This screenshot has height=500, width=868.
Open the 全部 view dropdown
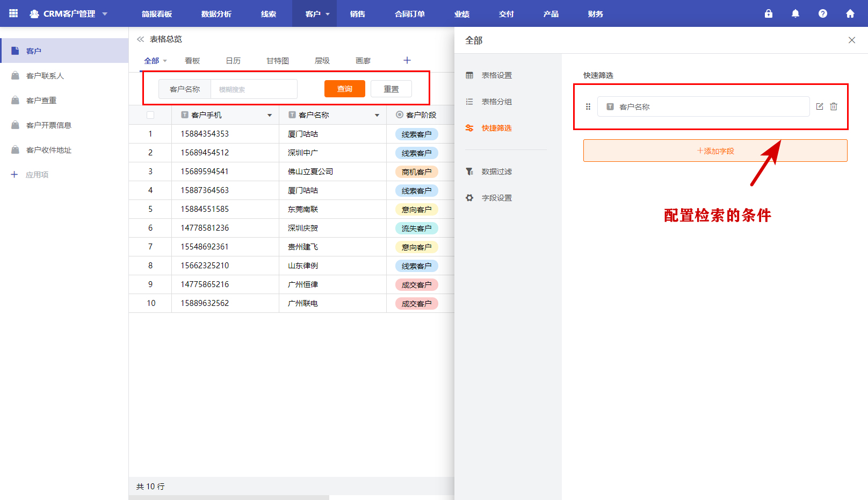click(x=155, y=60)
